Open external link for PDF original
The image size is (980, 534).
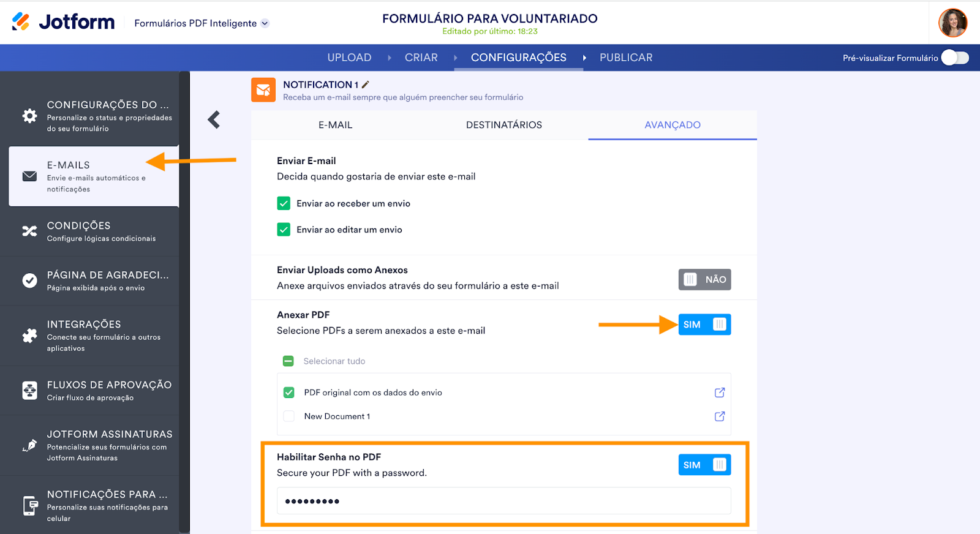[720, 393]
